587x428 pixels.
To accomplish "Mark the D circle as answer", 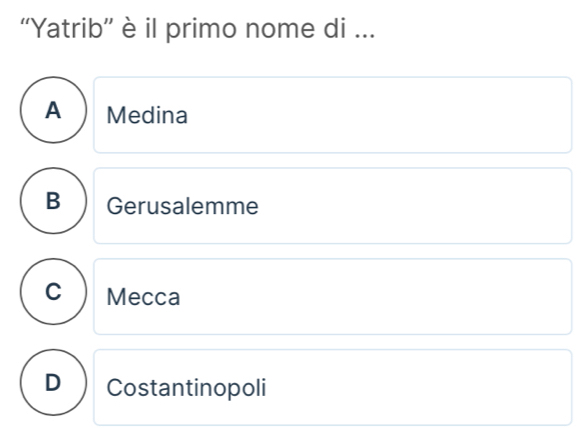I will [x=53, y=382].
